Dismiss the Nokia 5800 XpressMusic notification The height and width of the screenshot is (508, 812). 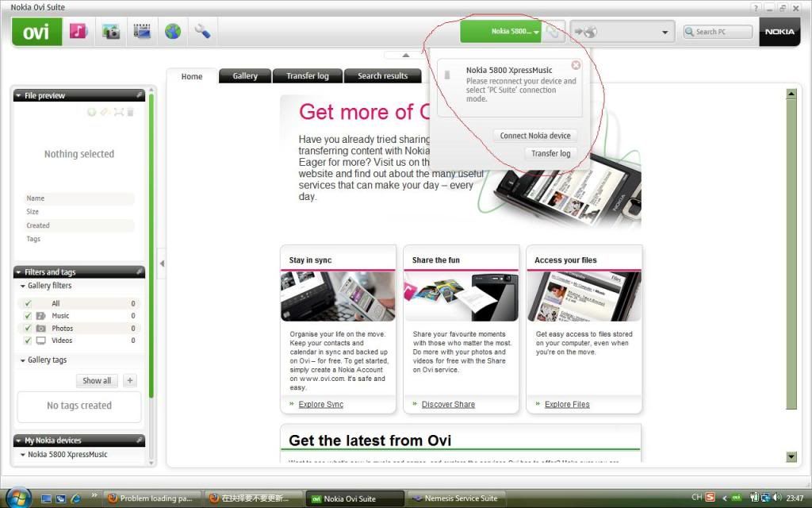pos(576,65)
